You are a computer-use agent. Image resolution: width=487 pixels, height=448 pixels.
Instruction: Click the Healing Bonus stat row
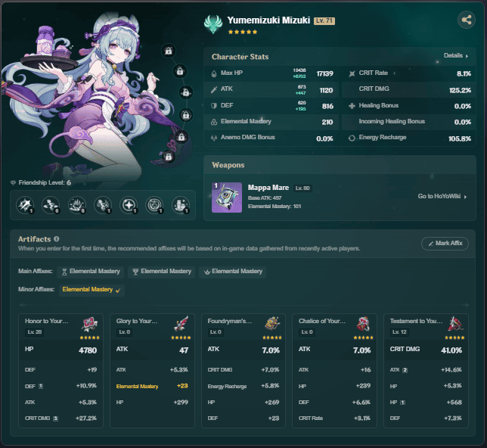pyautogui.click(x=408, y=106)
